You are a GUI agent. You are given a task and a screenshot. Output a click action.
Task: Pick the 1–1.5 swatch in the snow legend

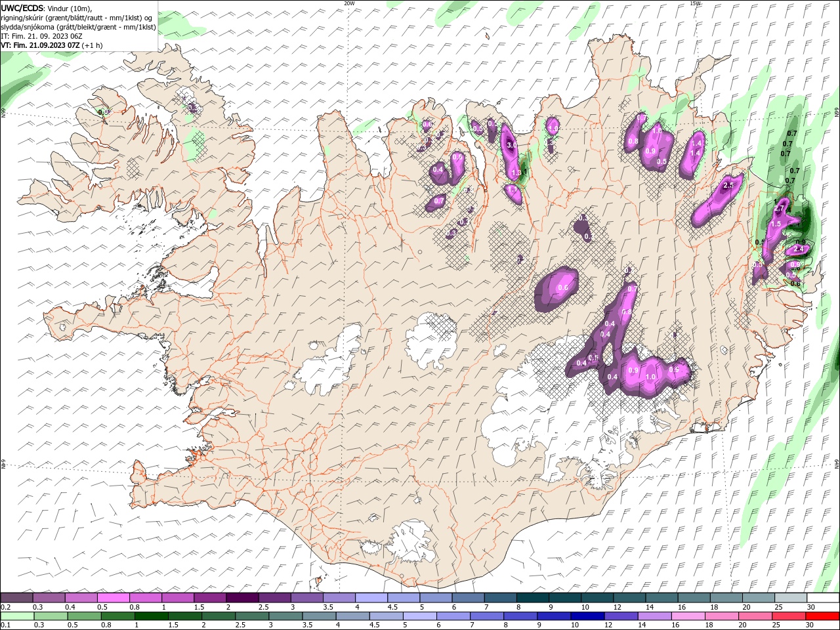[178, 598]
